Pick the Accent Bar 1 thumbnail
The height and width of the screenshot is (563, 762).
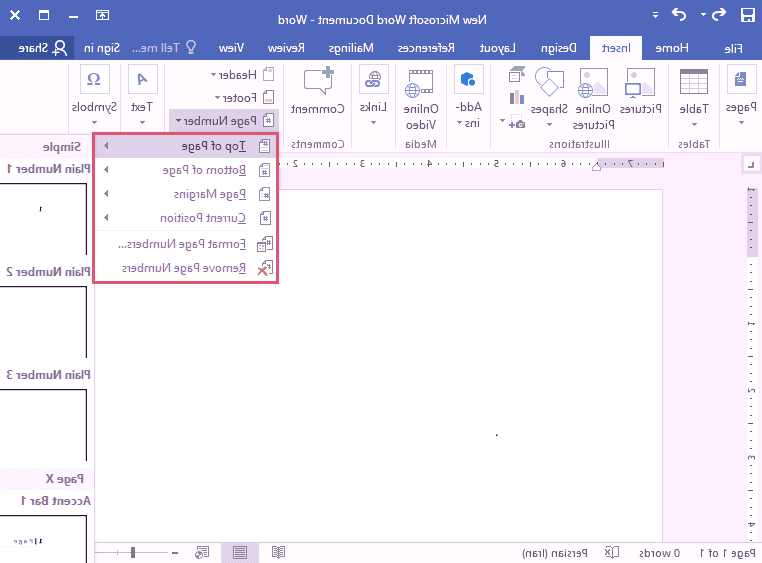pyautogui.click(x=44, y=539)
